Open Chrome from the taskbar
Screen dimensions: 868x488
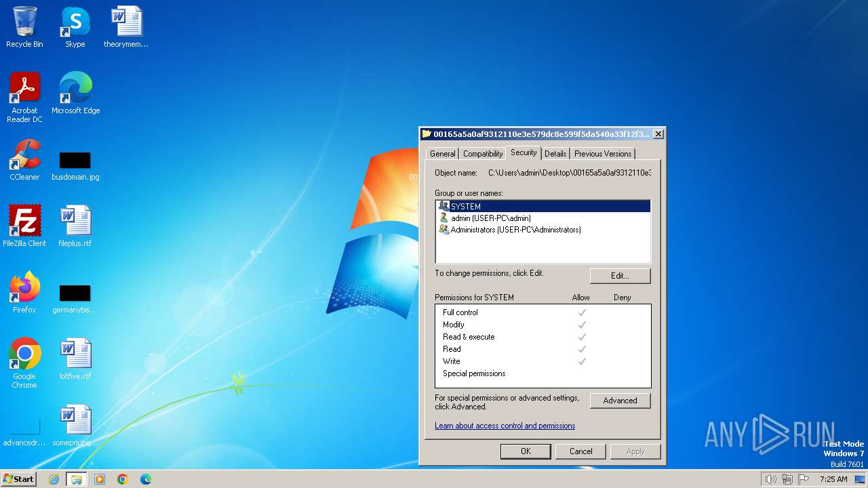pyautogui.click(x=123, y=479)
